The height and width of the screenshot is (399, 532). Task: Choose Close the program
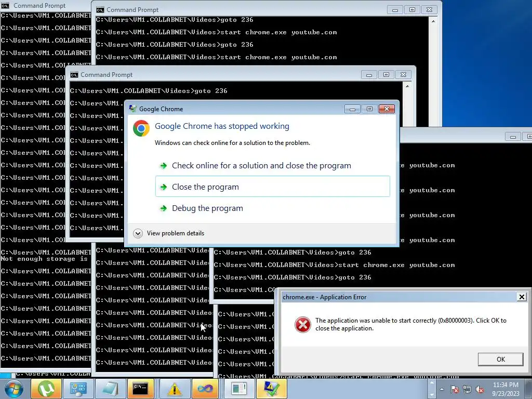point(273,187)
